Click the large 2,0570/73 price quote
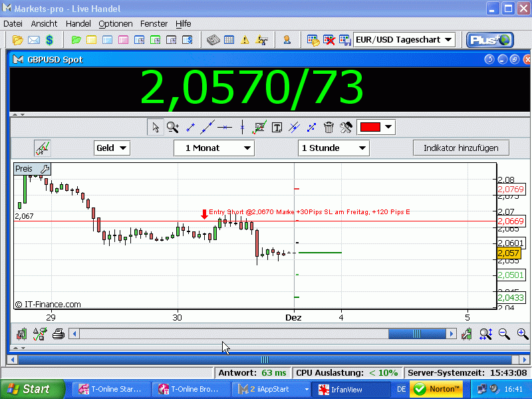This screenshot has width=532, height=399. click(252, 88)
